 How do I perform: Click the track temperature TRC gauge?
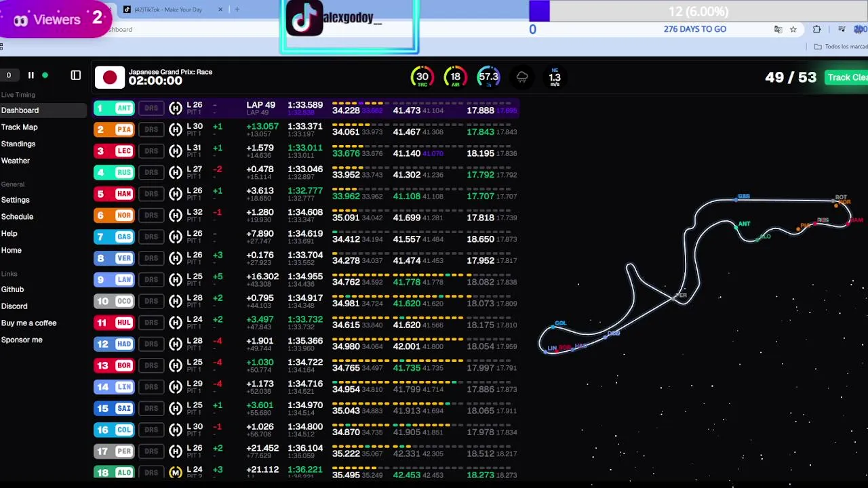click(x=422, y=77)
